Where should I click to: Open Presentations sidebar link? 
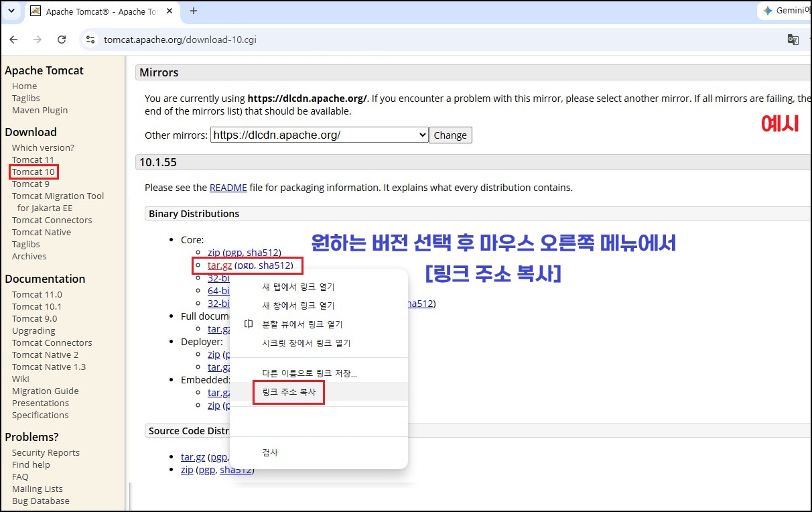[40, 403]
